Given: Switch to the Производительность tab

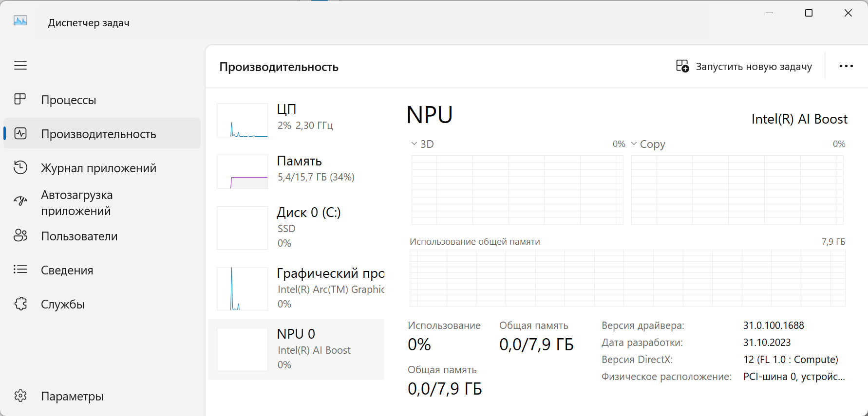Looking at the screenshot, I should [98, 134].
